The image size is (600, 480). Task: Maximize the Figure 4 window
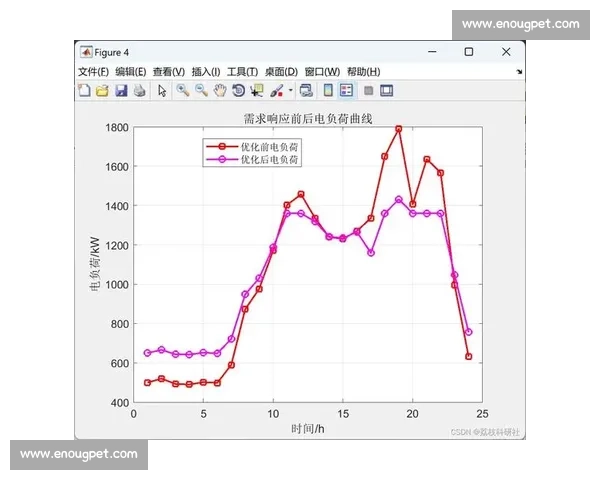click(x=469, y=52)
